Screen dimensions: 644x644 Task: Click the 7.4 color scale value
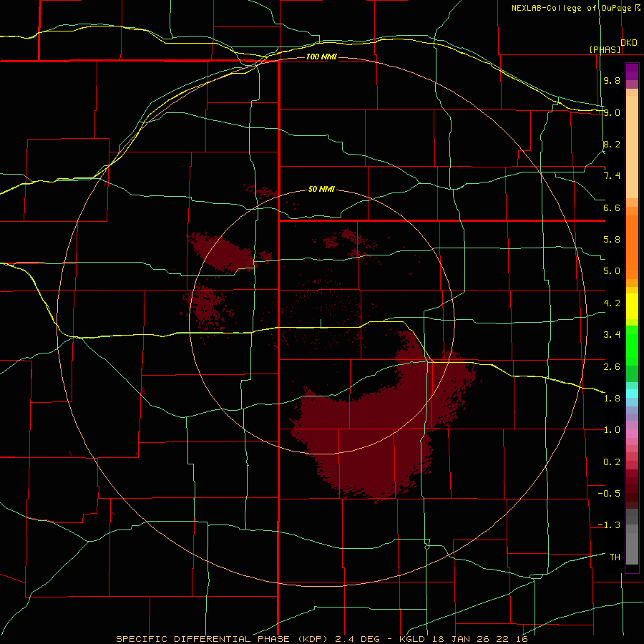coord(612,176)
